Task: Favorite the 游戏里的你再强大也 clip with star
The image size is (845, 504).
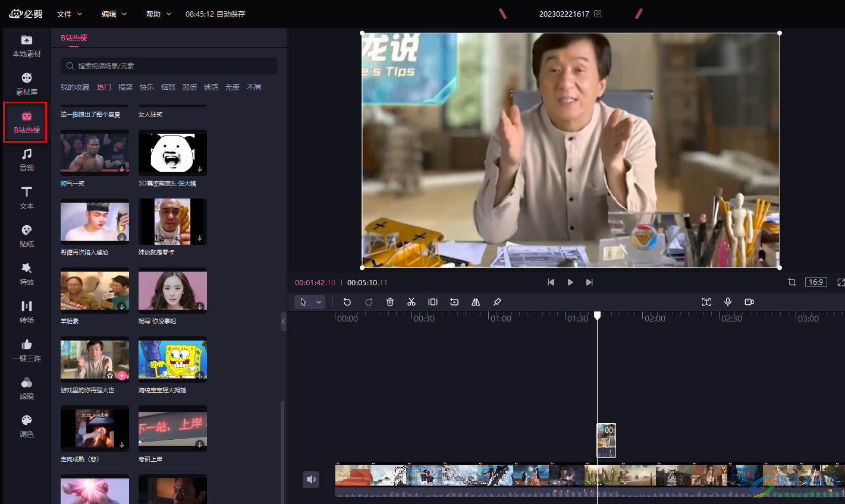Action: click(110, 375)
